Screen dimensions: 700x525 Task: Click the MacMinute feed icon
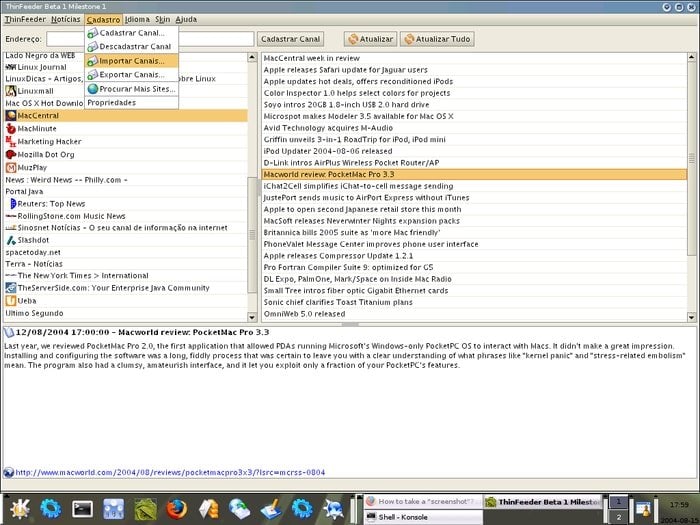[11, 129]
